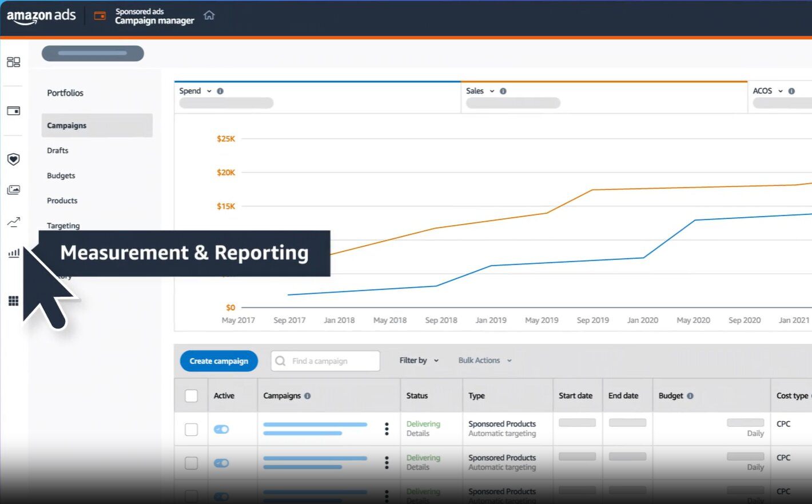Image resolution: width=812 pixels, height=504 pixels.
Task: Toggle off the first campaign's Active switch
Action: pos(222,429)
